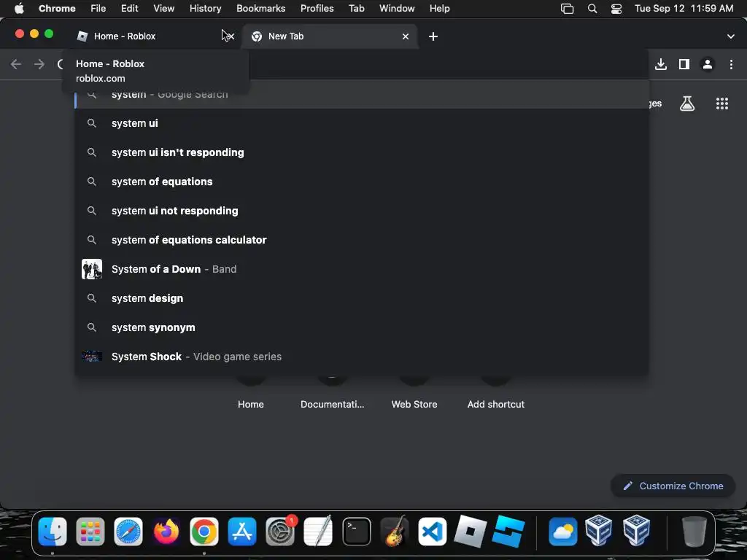Viewport: 747px width, 560px height.
Task: Open a new tab with plus button
Action: click(433, 36)
